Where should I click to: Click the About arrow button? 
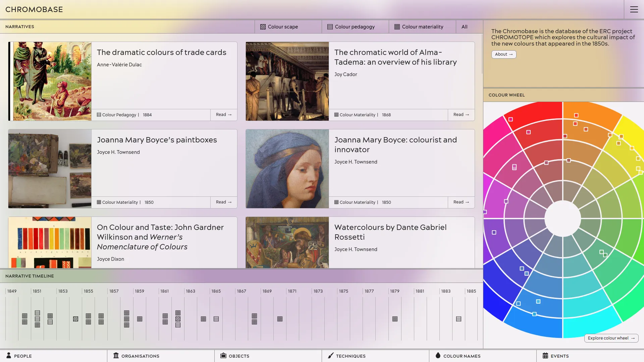click(x=503, y=54)
